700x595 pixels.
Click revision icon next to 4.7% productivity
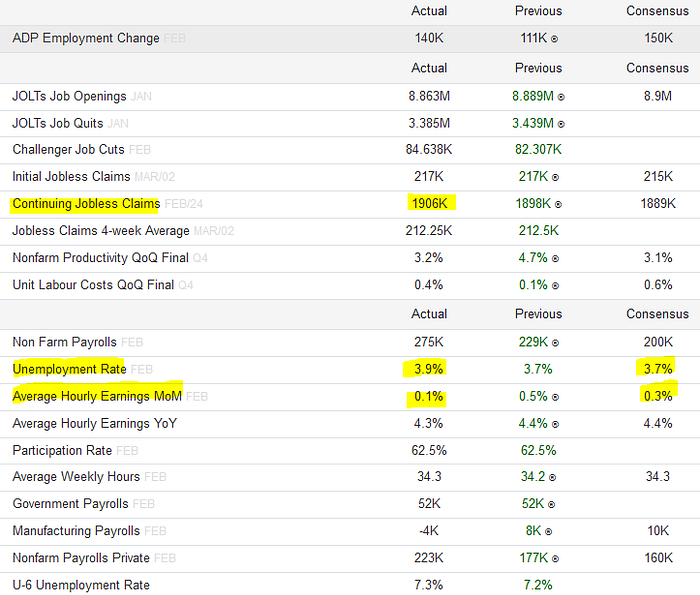pyautogui.click(x=555, y=259)
